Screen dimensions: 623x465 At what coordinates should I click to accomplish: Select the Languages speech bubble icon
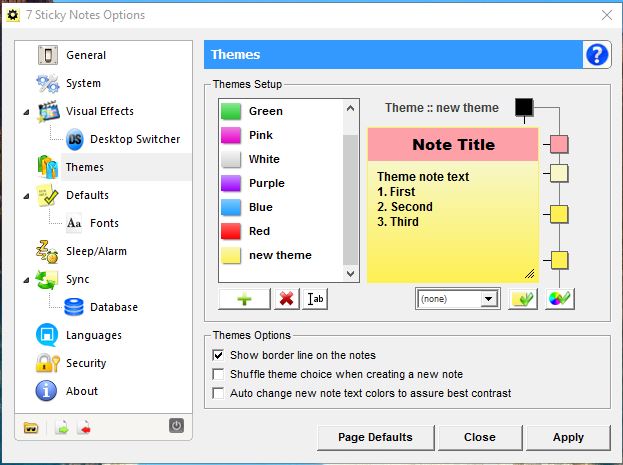coord(47,335)
